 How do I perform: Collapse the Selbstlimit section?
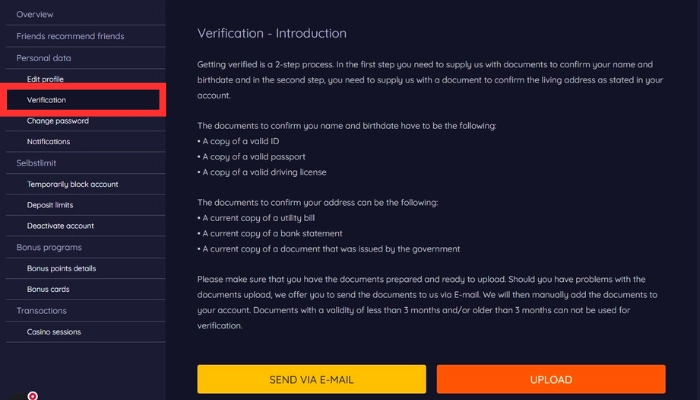(x=40, y=163)
